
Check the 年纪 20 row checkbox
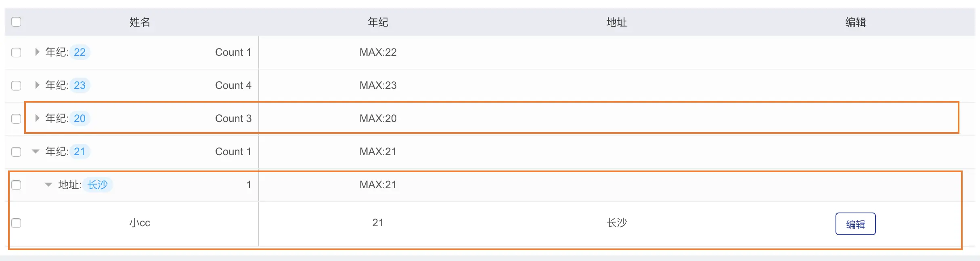point(16,119)
